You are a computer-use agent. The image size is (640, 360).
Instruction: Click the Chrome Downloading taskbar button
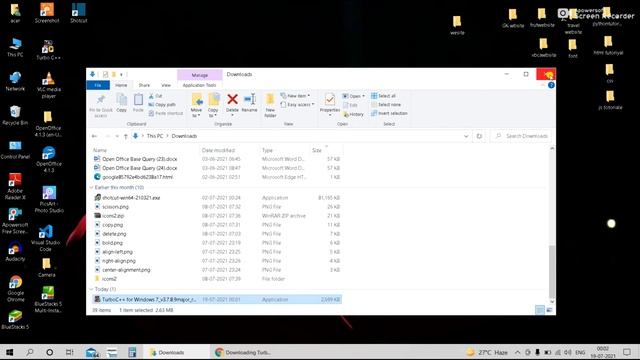[x=244, y=352]
